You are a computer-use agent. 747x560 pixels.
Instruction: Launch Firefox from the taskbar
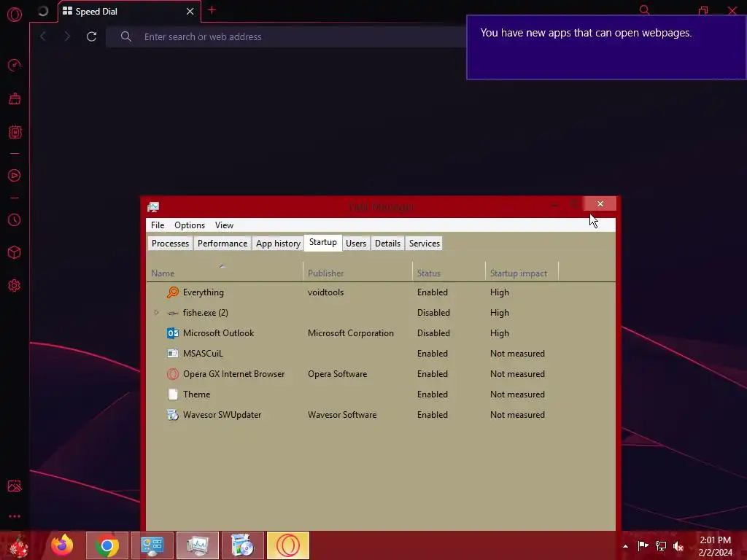(63, 545)
